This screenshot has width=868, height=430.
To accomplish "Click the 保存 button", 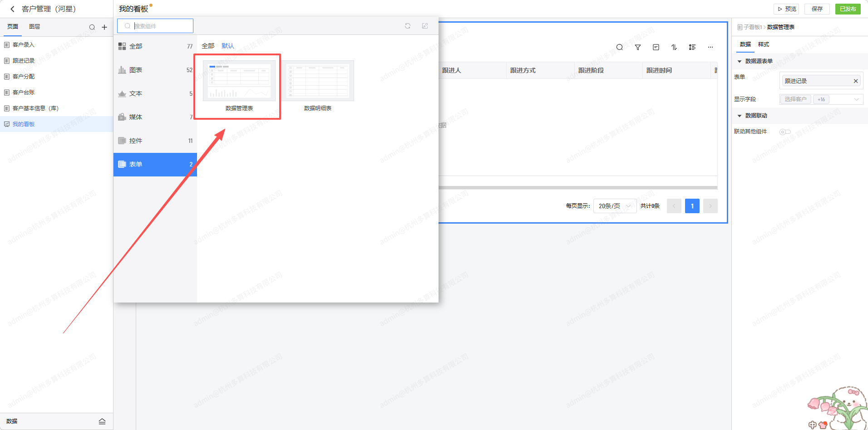I will [817, 9].
